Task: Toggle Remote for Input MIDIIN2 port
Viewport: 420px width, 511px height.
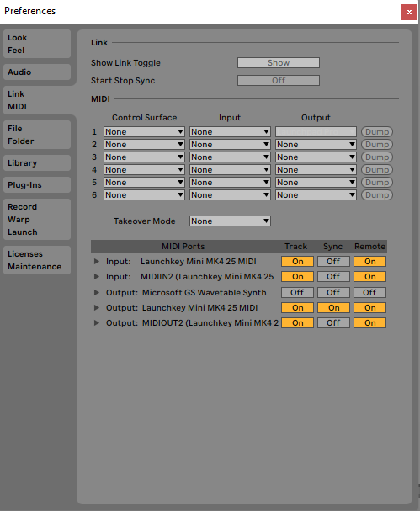Action: (x=369, y=277)
